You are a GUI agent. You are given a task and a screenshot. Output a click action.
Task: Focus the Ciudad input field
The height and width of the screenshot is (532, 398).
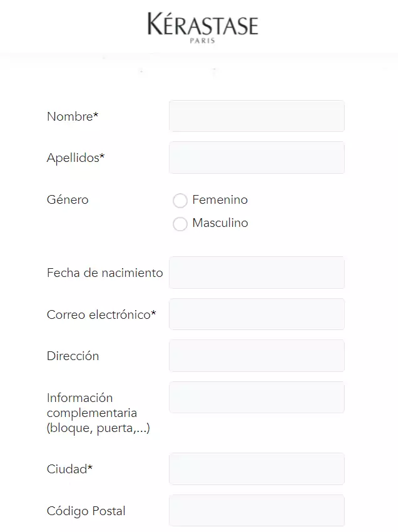[x=257, y=469]
